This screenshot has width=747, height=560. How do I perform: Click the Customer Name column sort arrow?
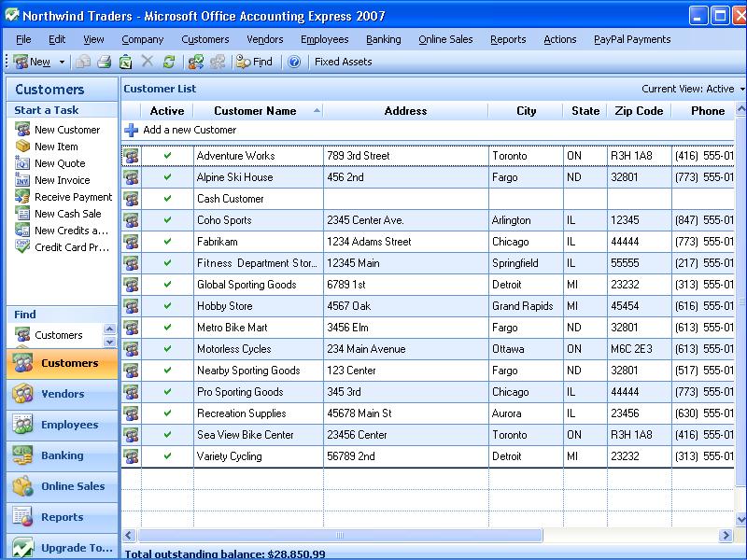[x=317, y=110]
